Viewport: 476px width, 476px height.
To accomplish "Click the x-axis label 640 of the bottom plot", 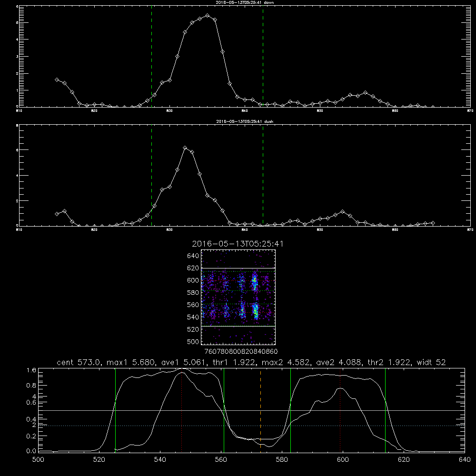I will coord(465,460).
